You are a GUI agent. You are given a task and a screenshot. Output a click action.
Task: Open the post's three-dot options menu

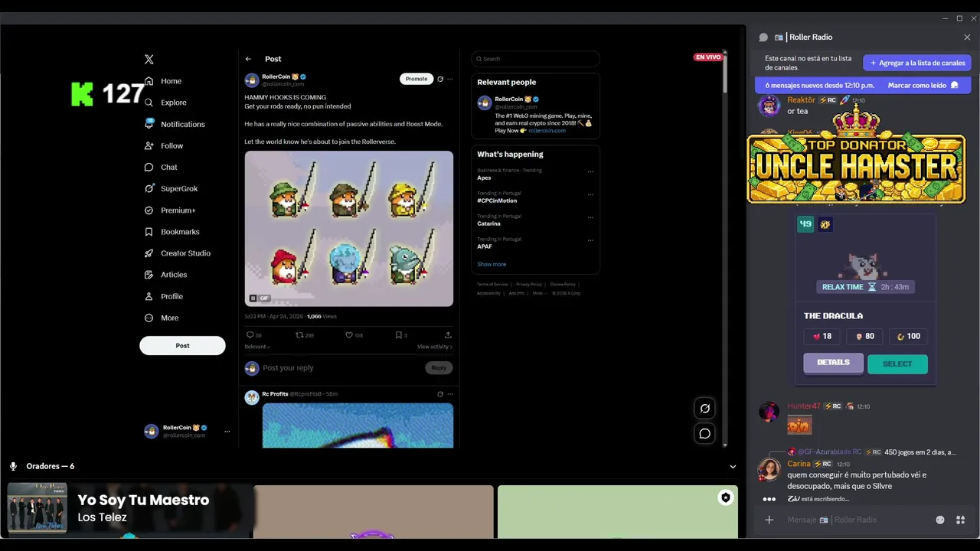pyautogui.click(x=450, y=79)
